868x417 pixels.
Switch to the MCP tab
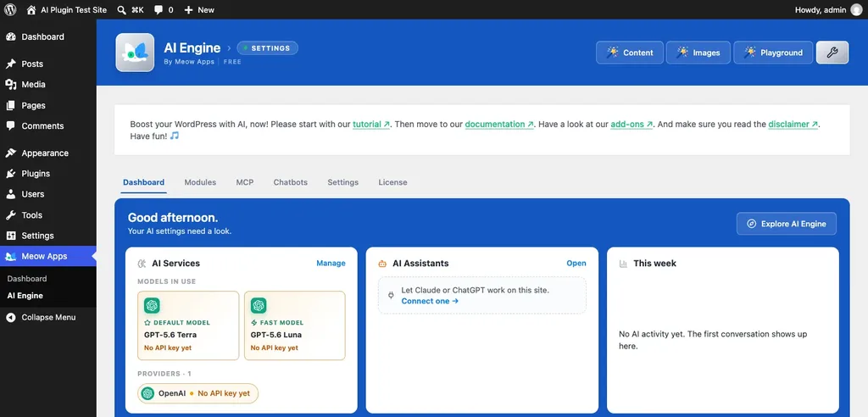[x=245, y=182]
